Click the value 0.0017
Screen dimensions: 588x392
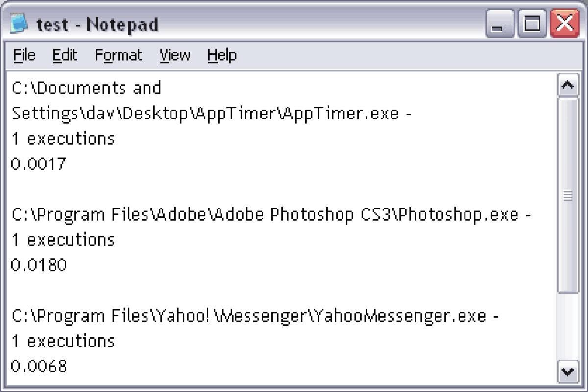point(39,164)
